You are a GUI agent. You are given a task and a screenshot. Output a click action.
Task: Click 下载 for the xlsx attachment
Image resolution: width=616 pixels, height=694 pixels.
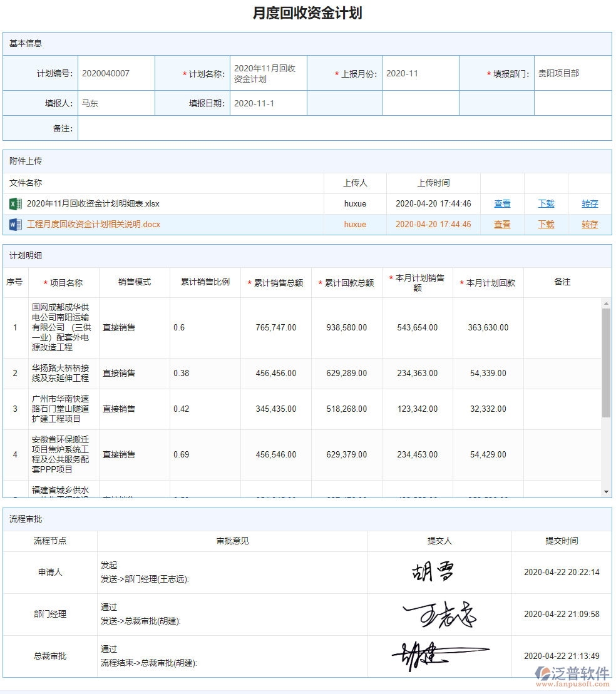point(545,203)
